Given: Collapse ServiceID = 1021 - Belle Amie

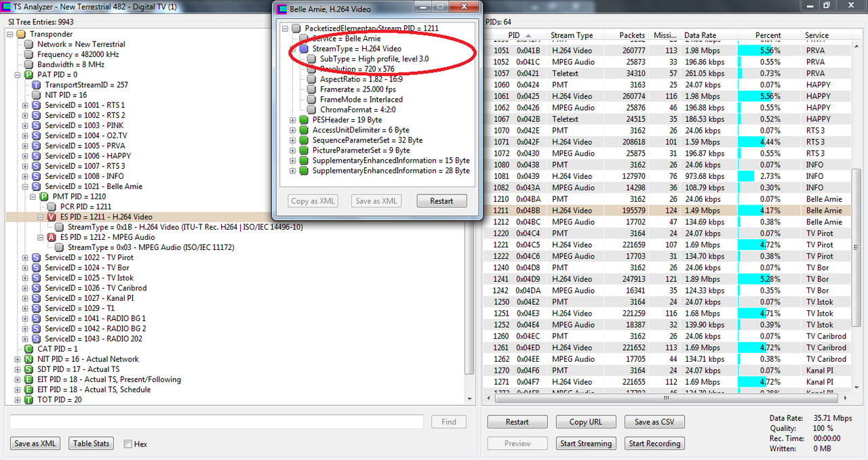Looking at the screenshot, I should tap(25, 186).
